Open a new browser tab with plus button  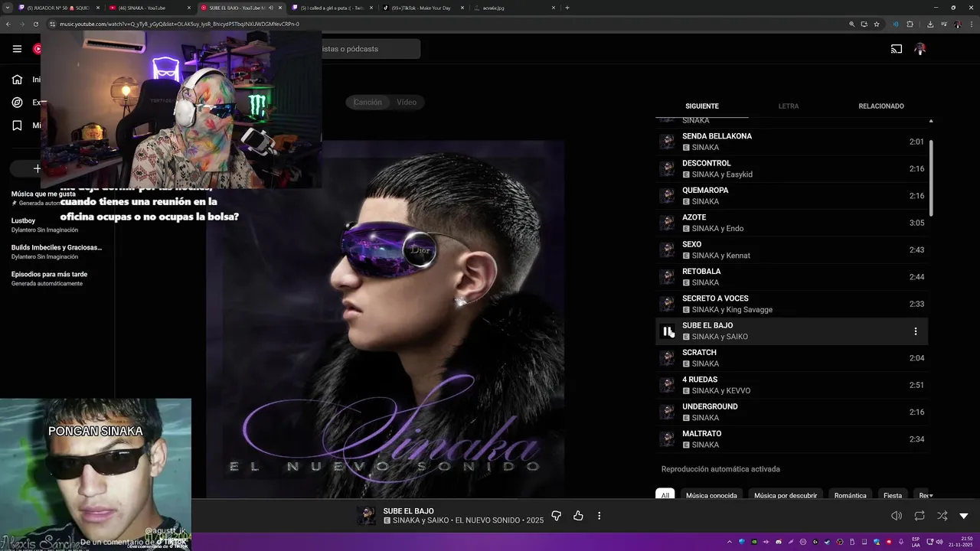pos(567,8)
